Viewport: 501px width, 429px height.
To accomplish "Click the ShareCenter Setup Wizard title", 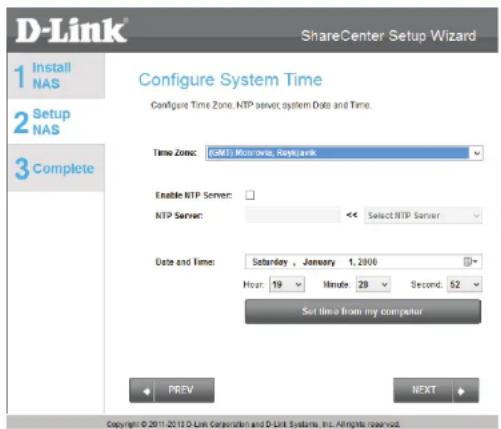I will click(388, 36).
